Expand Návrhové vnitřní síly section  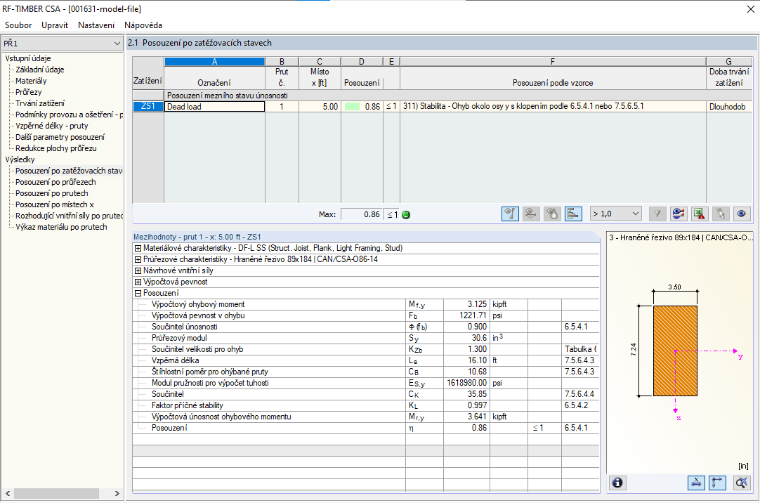(x=138, y=270)
